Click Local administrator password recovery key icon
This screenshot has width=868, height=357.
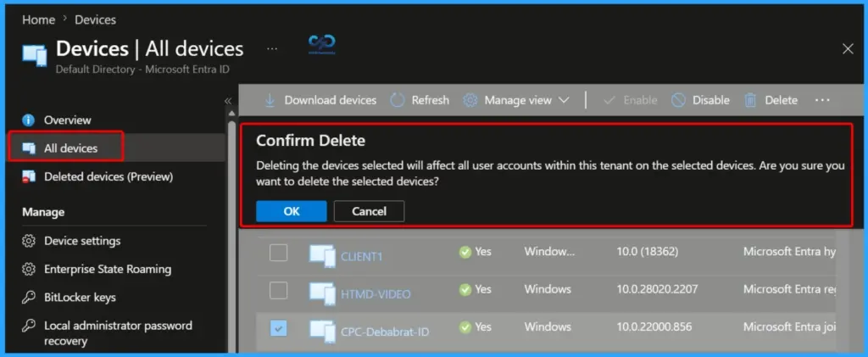[28, 326]
